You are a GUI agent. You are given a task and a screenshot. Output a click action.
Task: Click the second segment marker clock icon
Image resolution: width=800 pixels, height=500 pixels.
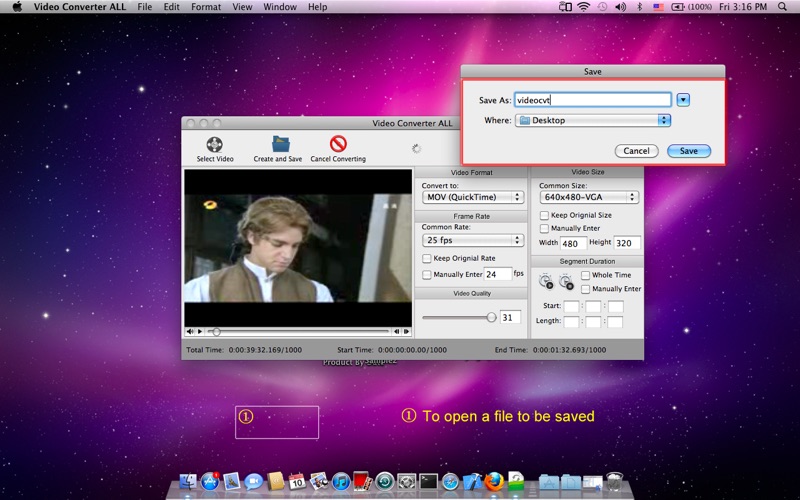coord(566,281)
